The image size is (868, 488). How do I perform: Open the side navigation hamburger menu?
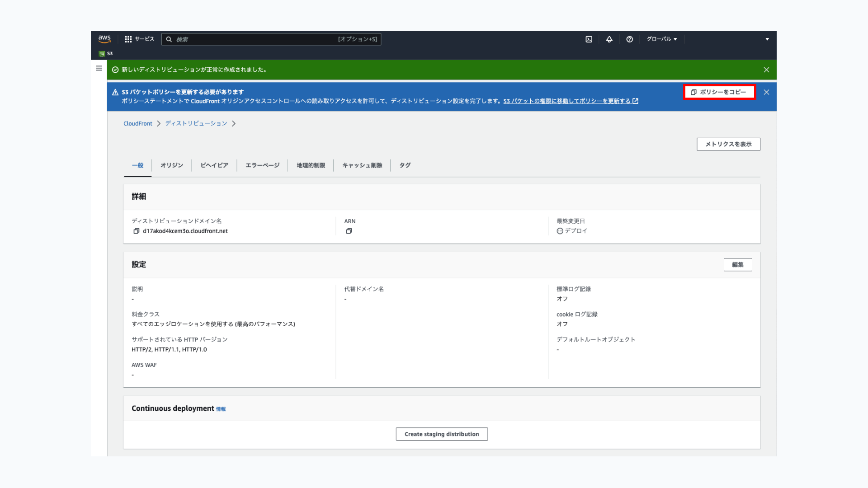click(99, 68)
